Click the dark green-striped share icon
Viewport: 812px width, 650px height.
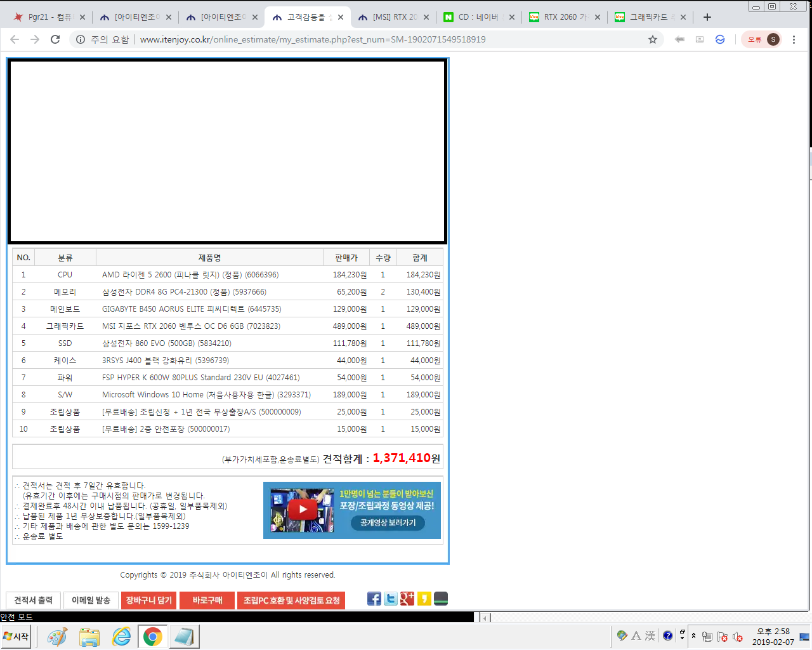tap(441, 599)
